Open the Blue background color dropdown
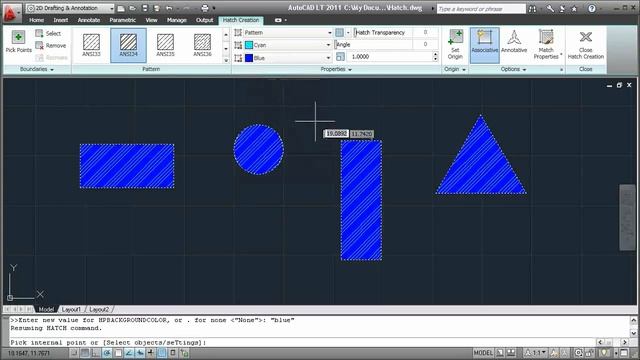Viewport: 640px width, 360px height. coord(288,58)
